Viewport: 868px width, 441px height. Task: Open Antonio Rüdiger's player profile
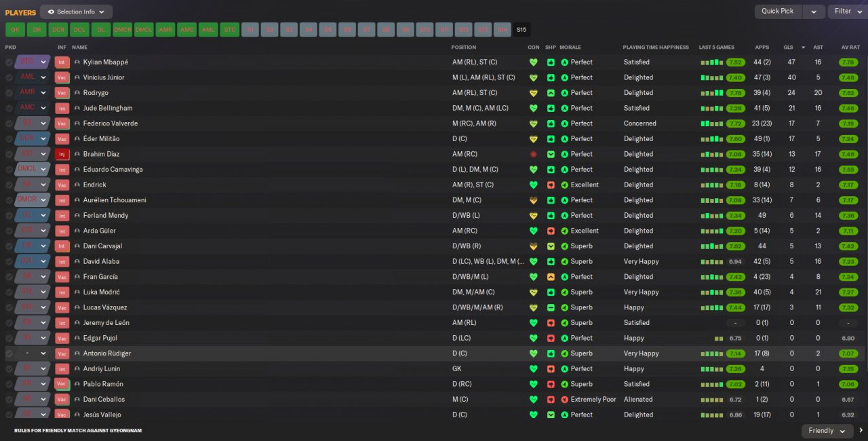107,353
